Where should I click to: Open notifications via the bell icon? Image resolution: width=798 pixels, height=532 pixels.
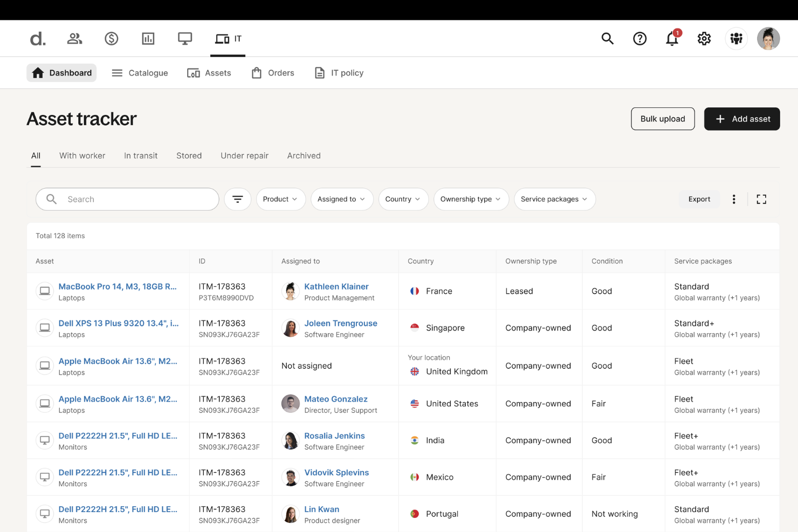coord(672,38)
